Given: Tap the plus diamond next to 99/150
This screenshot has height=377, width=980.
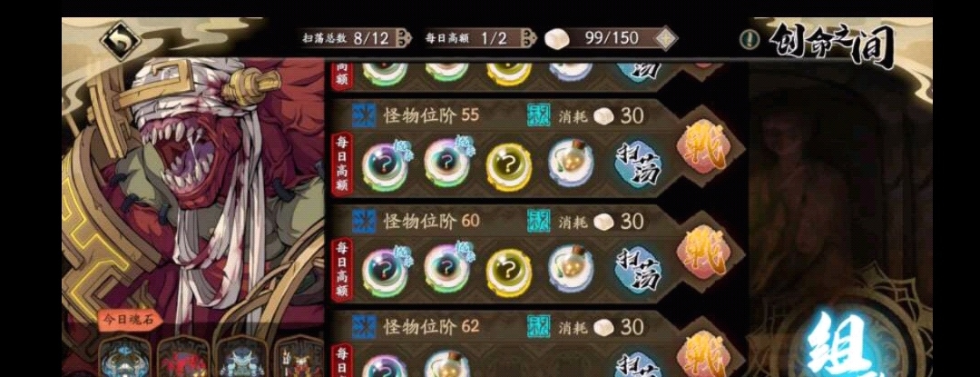Looking at the screenshot, I should pyautogui.click(x=666, y=38).
